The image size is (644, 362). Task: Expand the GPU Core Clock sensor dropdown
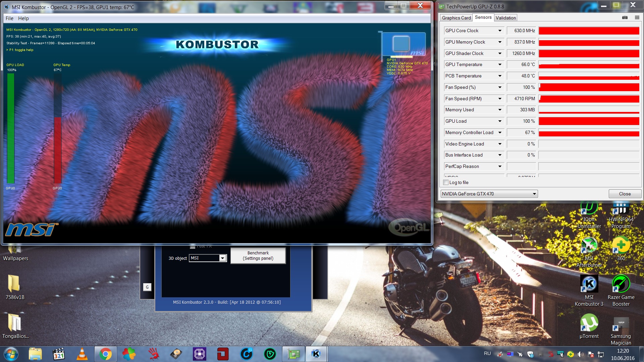point(499,31)
